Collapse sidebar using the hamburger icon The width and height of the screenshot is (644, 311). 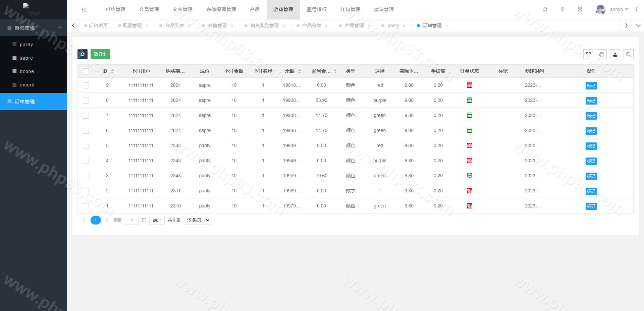(x=84, y=10)
